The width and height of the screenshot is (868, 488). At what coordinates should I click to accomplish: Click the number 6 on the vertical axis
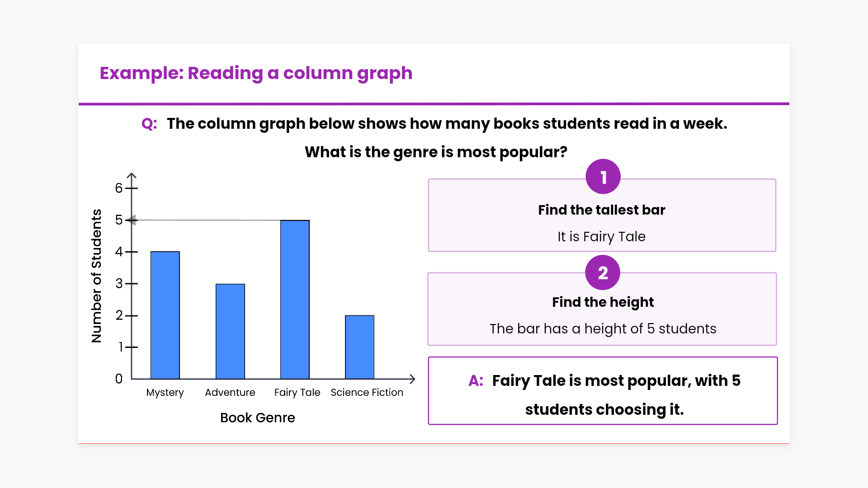[119, 188]
